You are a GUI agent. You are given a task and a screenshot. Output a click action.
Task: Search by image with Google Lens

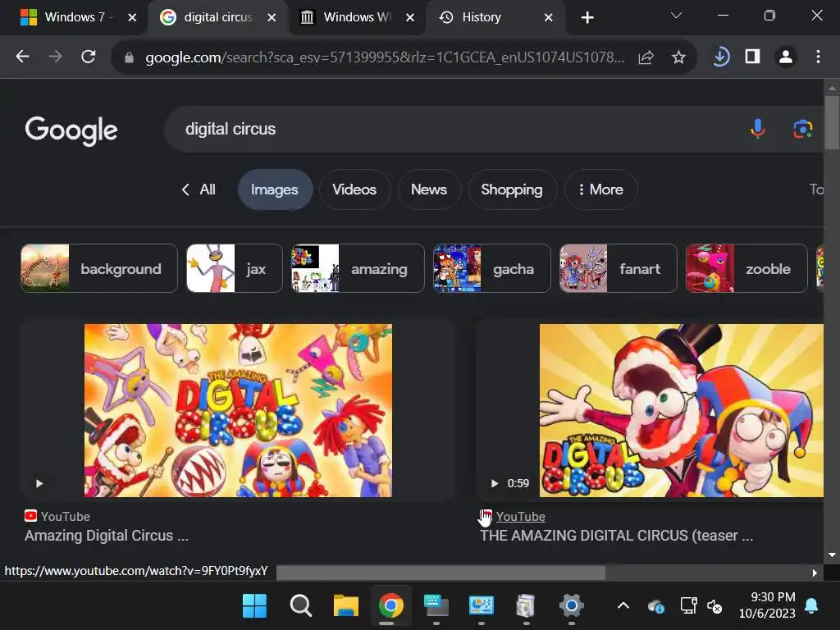(802, 129)
